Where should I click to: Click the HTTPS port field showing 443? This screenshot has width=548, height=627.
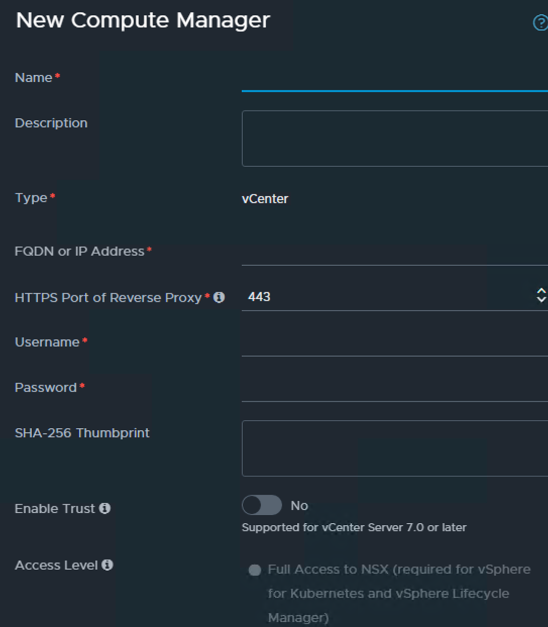point(386,297)
